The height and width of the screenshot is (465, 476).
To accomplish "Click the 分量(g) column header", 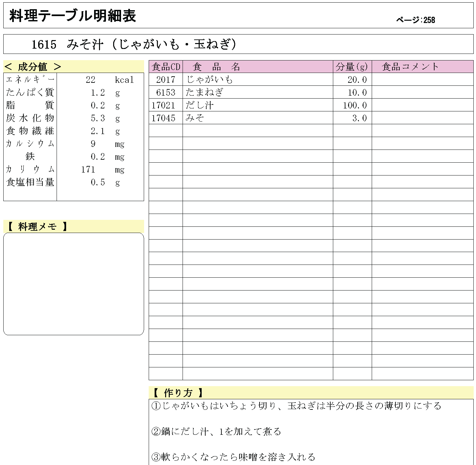I will pos(352,67).
